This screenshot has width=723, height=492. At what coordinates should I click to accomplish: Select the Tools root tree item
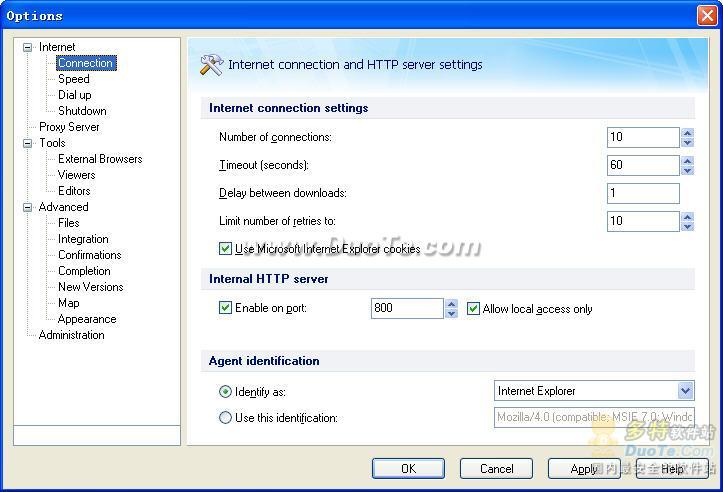coord(52,143)
